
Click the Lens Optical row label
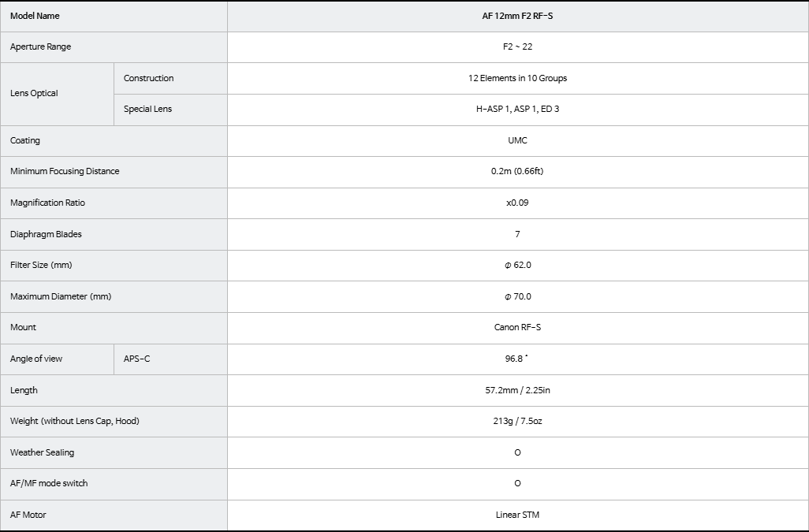coord(34,93)
